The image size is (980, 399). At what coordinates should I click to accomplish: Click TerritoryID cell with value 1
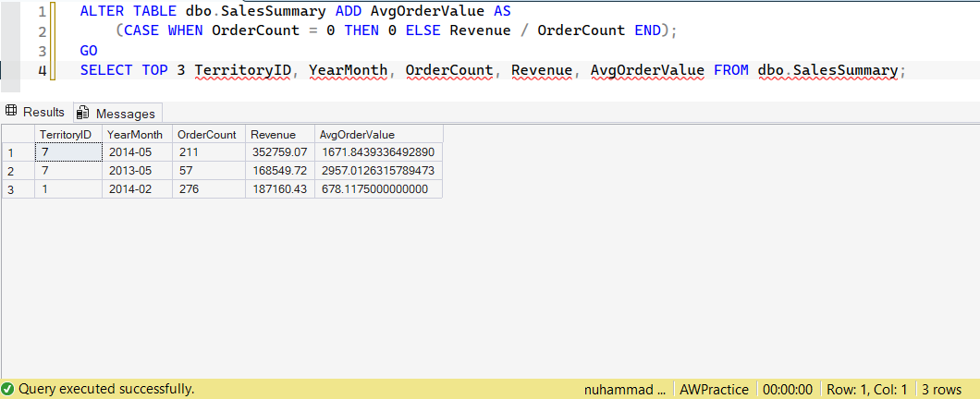coord(68,189)
